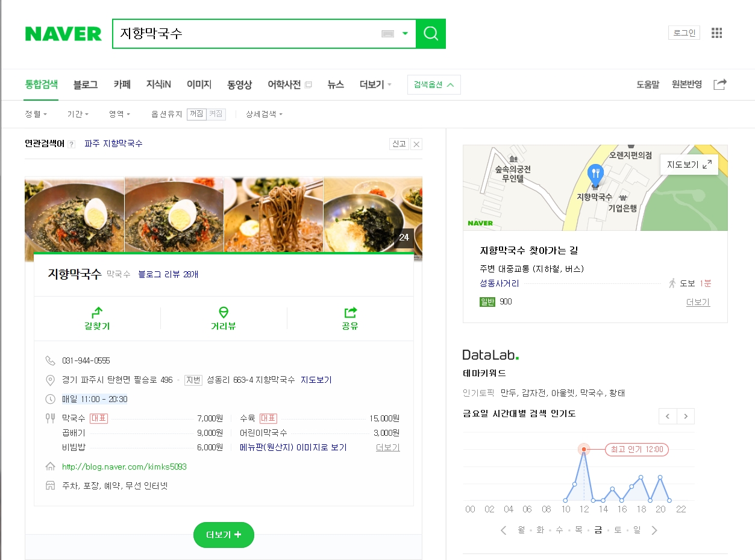Viewport: 755px width, 560px height.
Task: Set 옵션유지 toggle to 켜짐
Action: [x=216, y=114]
